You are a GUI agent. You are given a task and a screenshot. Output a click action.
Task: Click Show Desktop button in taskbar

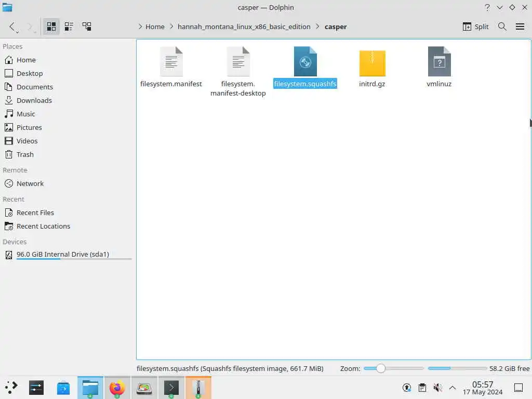pos(518,388)
